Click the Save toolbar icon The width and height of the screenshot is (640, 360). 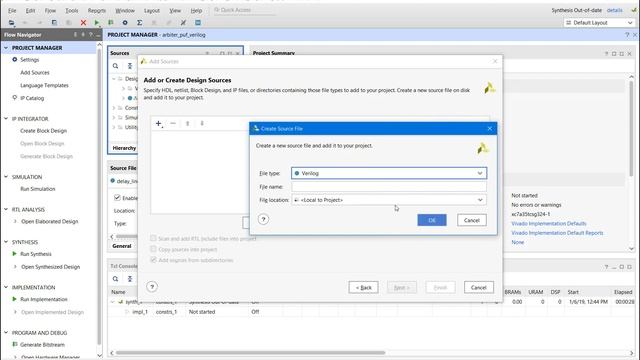[x=54, y=23]
